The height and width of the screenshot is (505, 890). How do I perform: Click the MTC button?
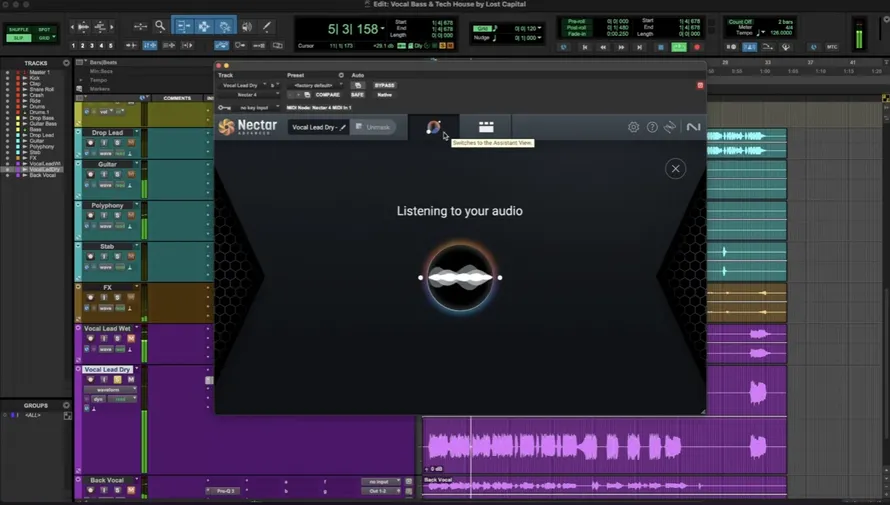(x=832, y=47)
